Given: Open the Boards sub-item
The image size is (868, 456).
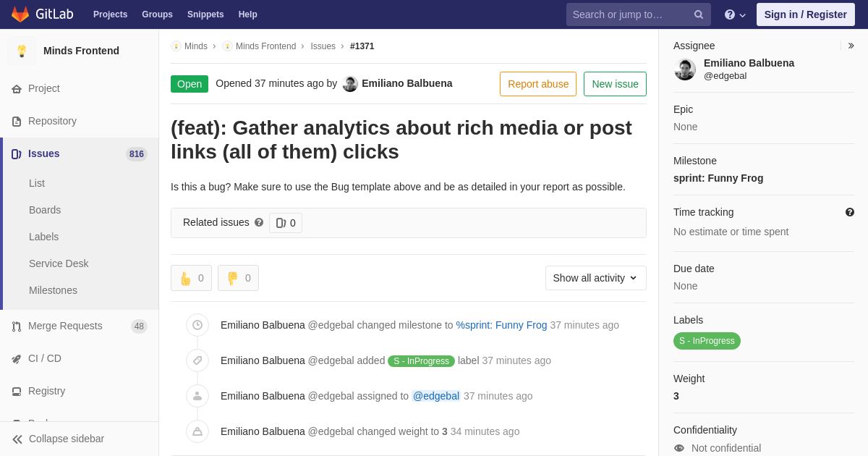Looking at the screenshot, I should point(45,210).
